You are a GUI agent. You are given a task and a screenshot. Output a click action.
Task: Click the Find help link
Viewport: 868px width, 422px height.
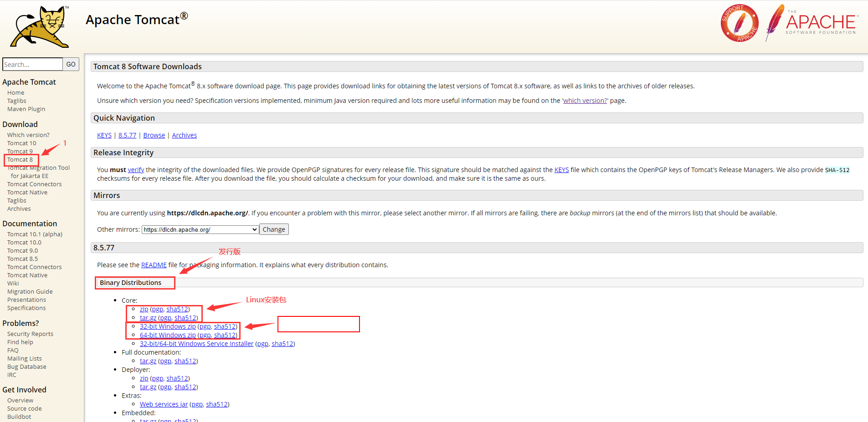click(x=21, y=342)
